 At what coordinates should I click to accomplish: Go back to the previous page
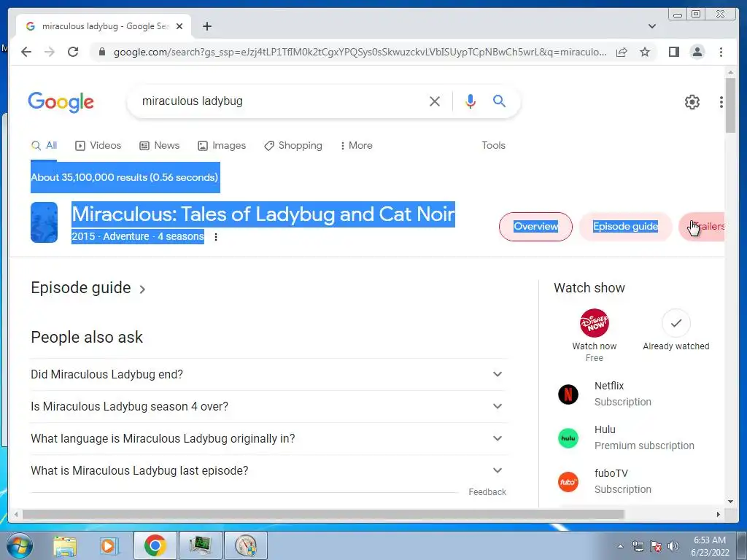(26, 52)
